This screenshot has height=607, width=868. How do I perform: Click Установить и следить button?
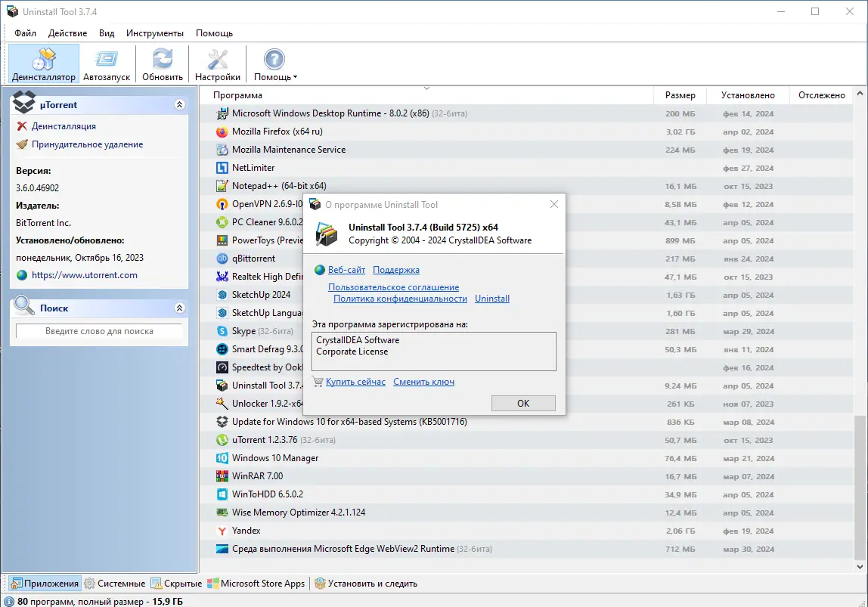pyautogui.click(x=366, y=584)
